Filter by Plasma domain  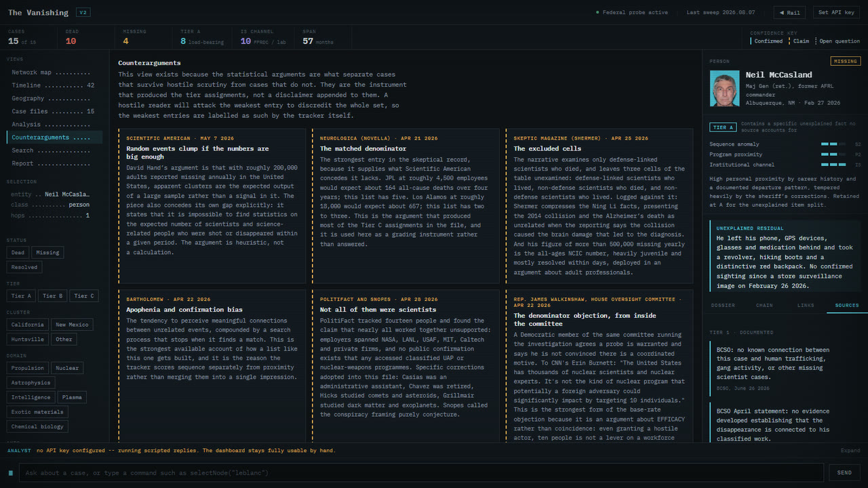pyautogui.click(x=72, y=397)
